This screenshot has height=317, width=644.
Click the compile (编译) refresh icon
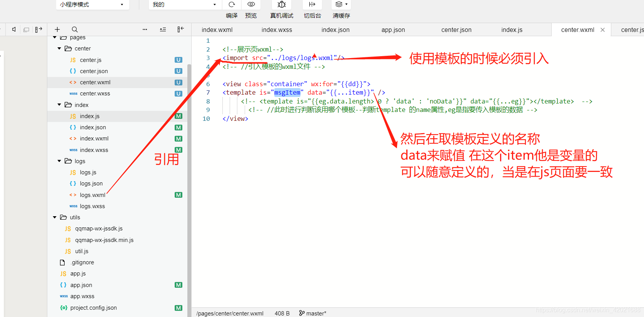pyautogui.click(x=232, y=5)
